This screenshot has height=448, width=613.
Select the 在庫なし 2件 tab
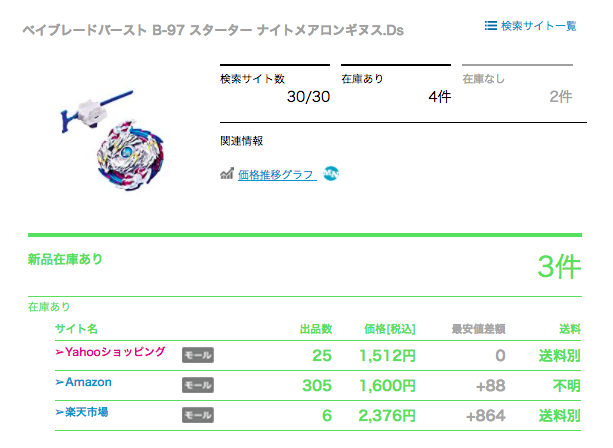(517, 86)
